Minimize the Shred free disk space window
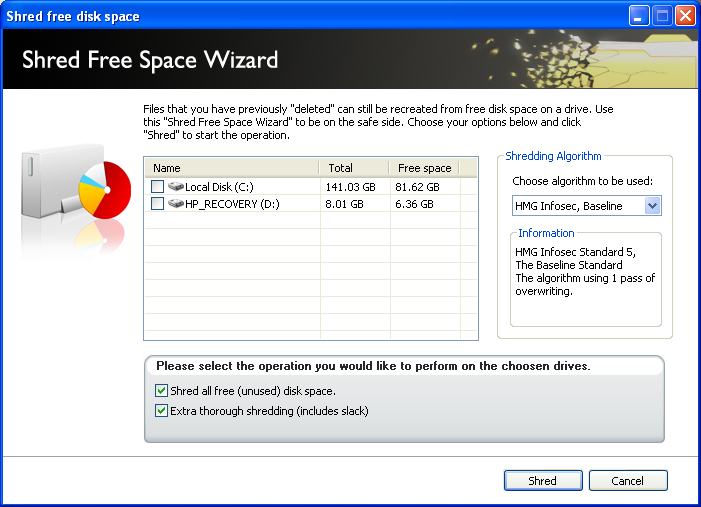Image resolution: width=701 pixels, height=507 pixels. point(638,16)
